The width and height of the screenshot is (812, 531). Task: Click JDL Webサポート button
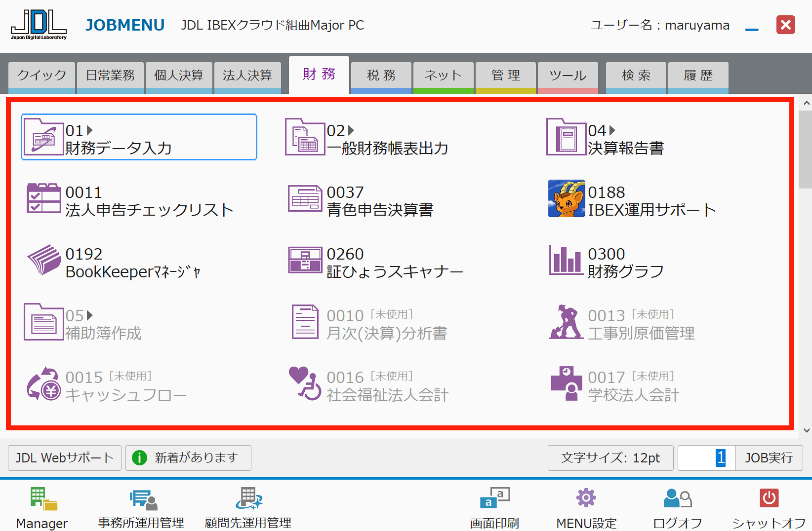coord(65,458)
